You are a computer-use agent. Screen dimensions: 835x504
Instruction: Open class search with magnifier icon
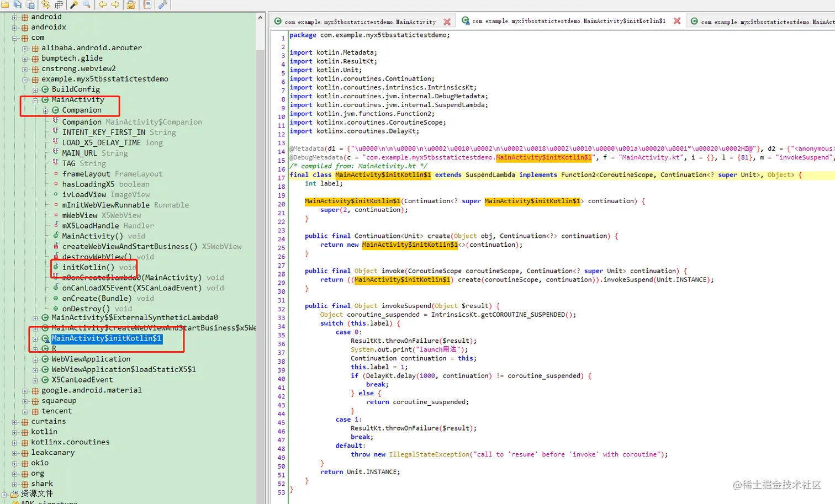click(87, 4)
